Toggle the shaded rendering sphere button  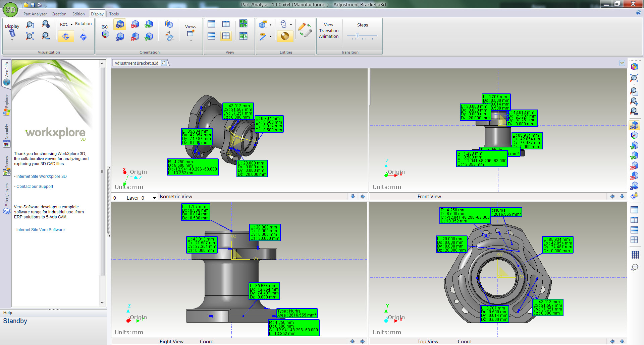coord(285,36)
